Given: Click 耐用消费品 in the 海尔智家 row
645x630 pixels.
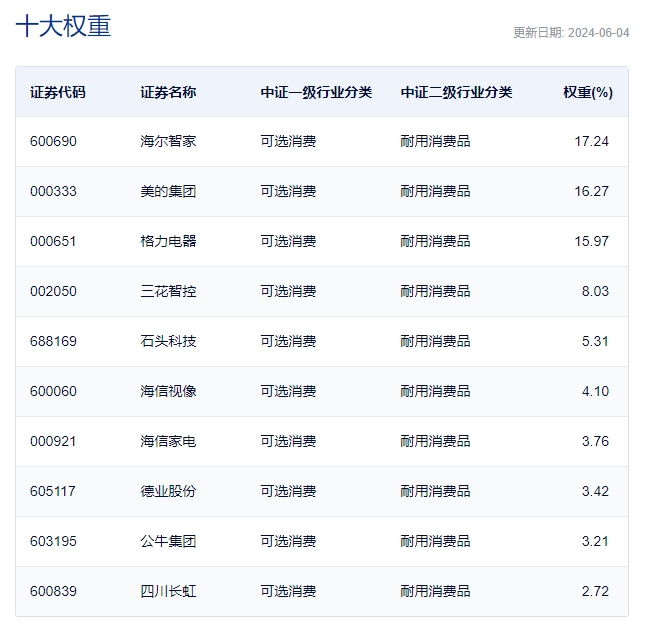Looking at the screenshot, I should tap(436, 141).
